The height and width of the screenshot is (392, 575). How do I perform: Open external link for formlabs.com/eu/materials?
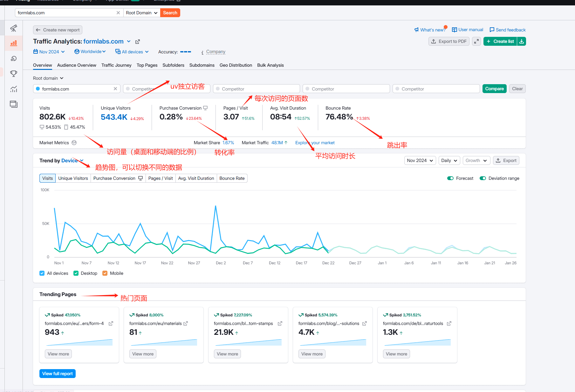(x=186, y=323)
